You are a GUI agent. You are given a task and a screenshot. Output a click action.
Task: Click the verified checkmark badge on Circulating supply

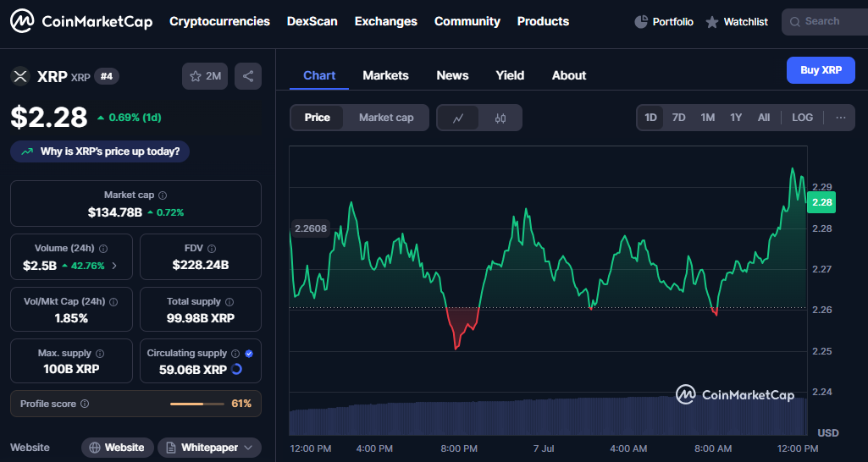click(x=249, y=354)
